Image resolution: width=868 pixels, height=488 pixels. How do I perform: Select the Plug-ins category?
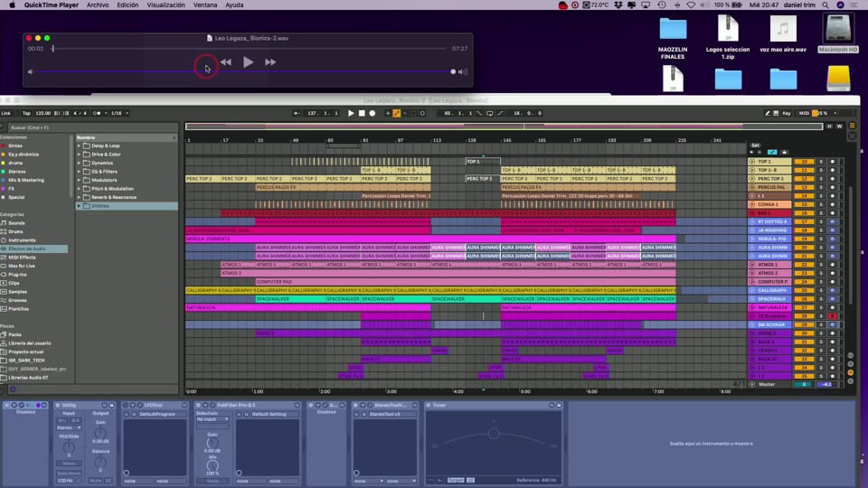(x=18, y=275)
